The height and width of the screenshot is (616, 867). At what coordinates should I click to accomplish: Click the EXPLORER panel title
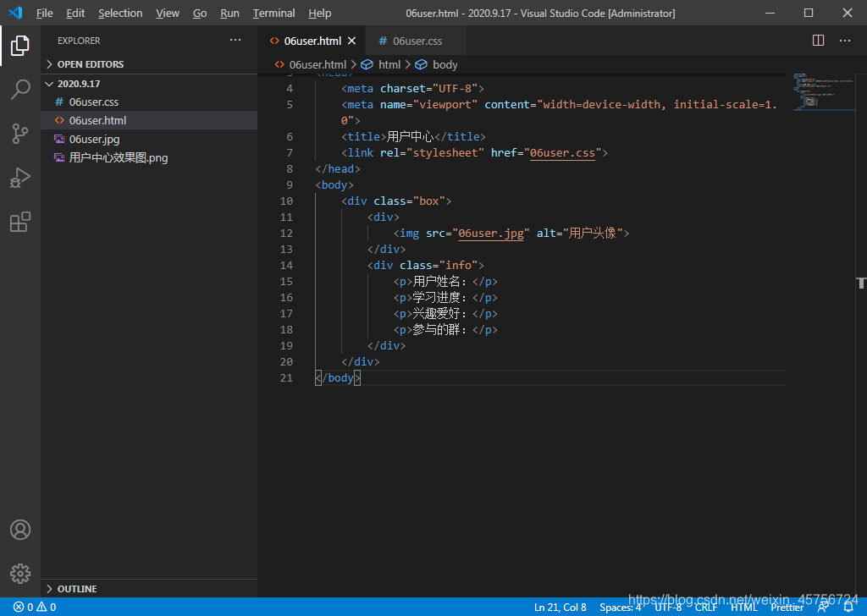pyautogui.click(x=79, y=41)
